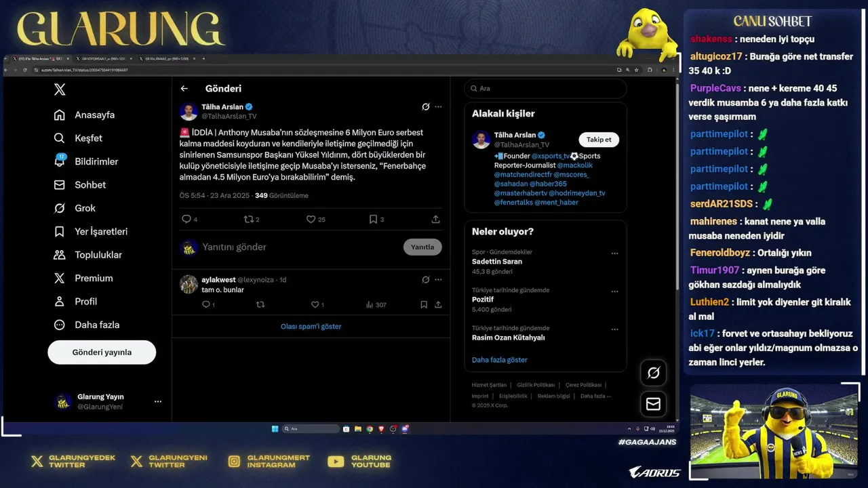Open Bildirimler notifications
The image size is (868, 488).
coord(86,161)
